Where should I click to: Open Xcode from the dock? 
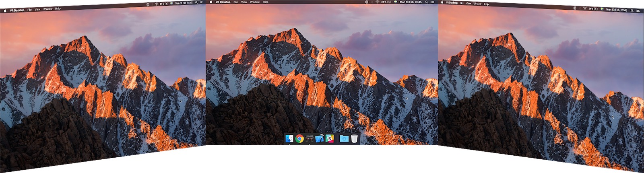320,139
